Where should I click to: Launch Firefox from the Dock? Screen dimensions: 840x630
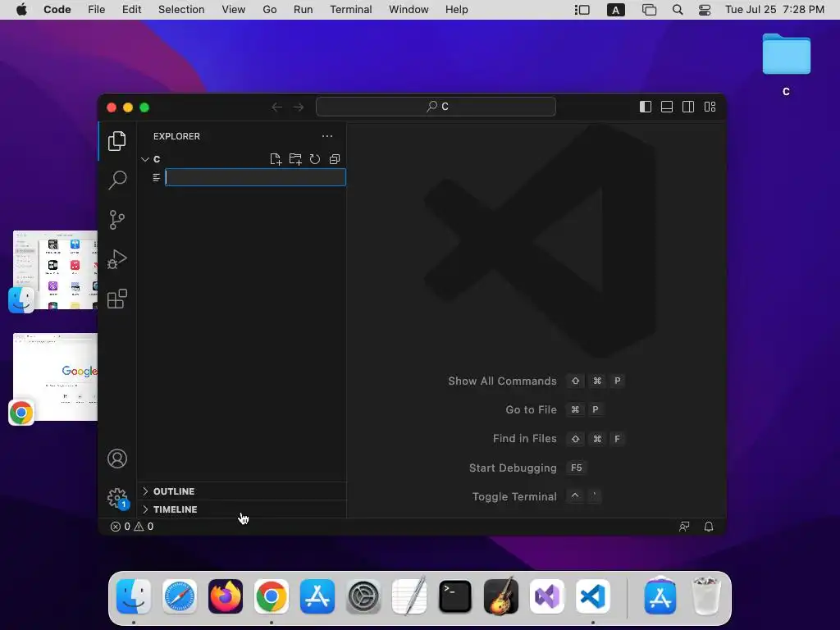pos(226,596)
